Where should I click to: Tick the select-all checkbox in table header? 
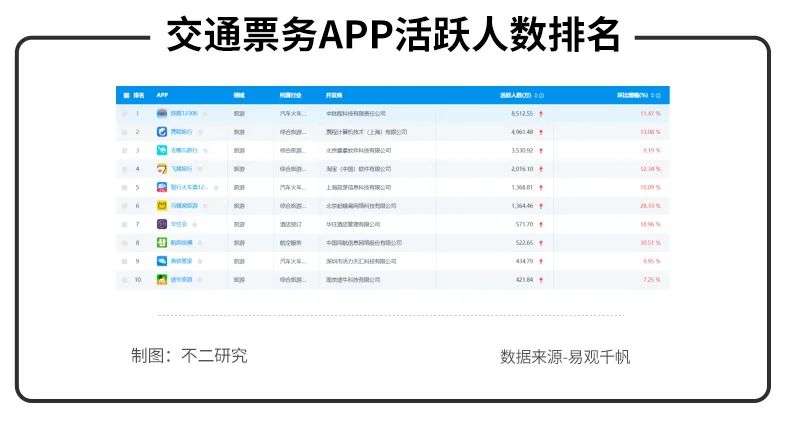(x=126, y=95)
